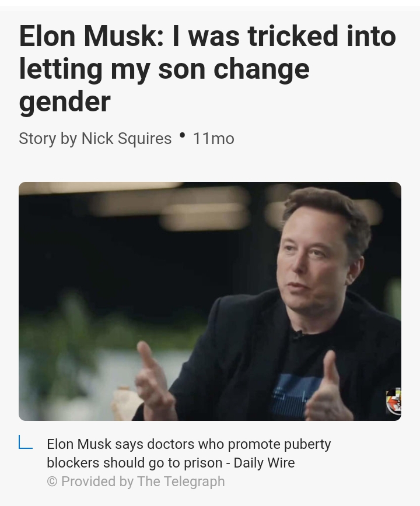Click the lapel microphone clipped on shirt
Screen dimensions: 420x506
click(x=297, y=335)
